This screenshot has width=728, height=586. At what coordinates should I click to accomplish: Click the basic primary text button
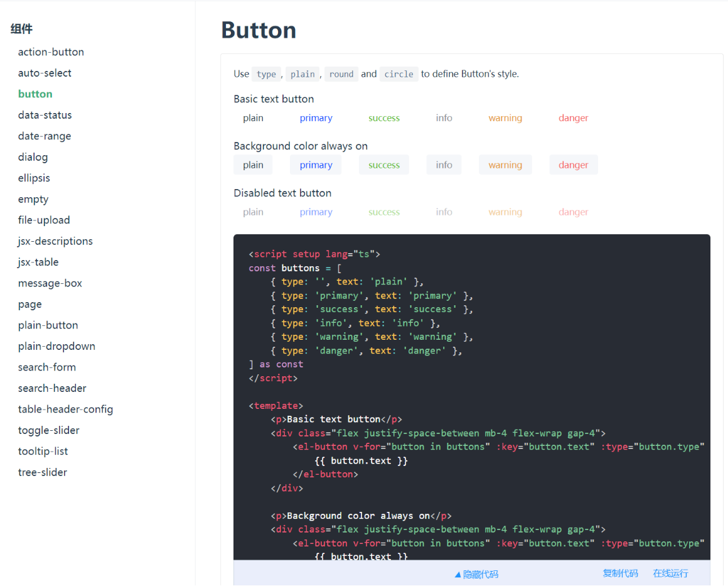tap(316, 118)
